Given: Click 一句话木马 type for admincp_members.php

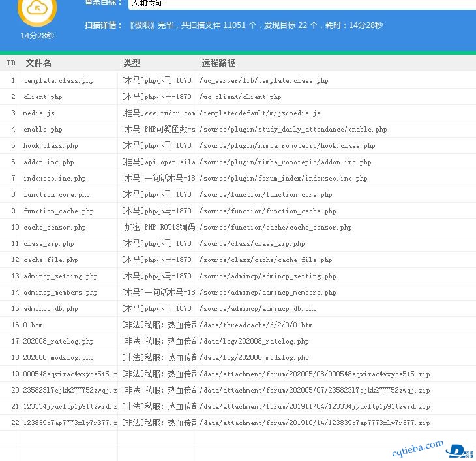Looking at the screenshot, I should 158,293.
